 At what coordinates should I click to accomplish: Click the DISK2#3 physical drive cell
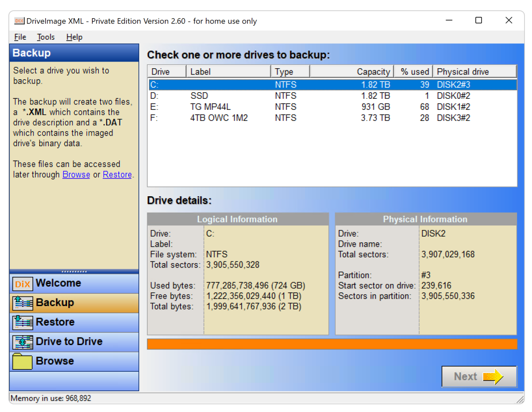[454, 85]
